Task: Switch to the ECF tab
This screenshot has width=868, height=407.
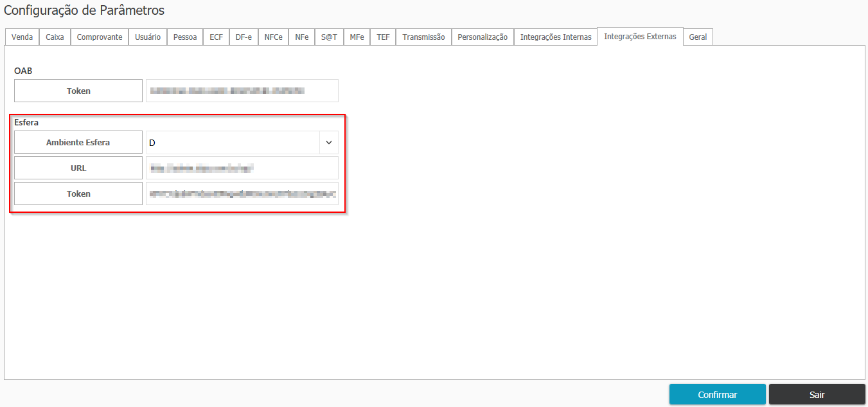Action: coord(217,37)
